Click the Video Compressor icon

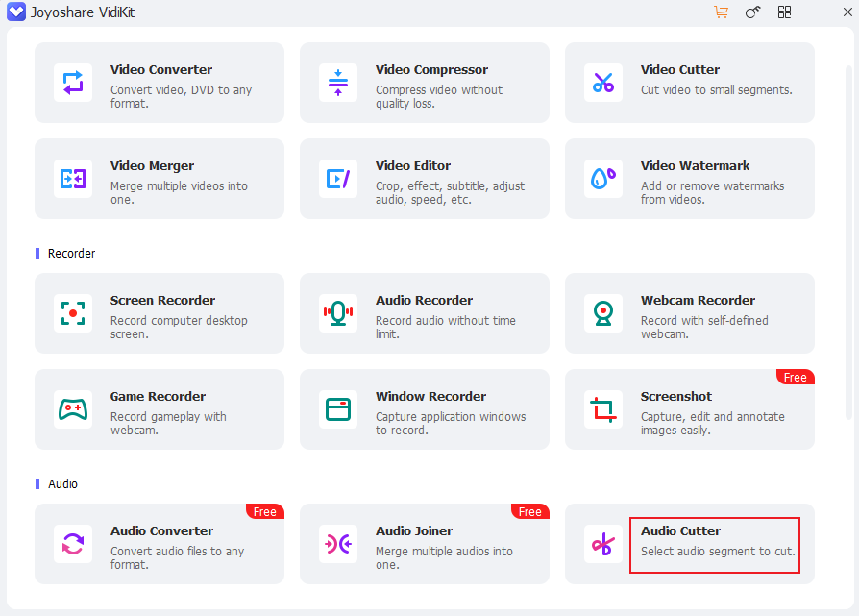pos(338,83)
